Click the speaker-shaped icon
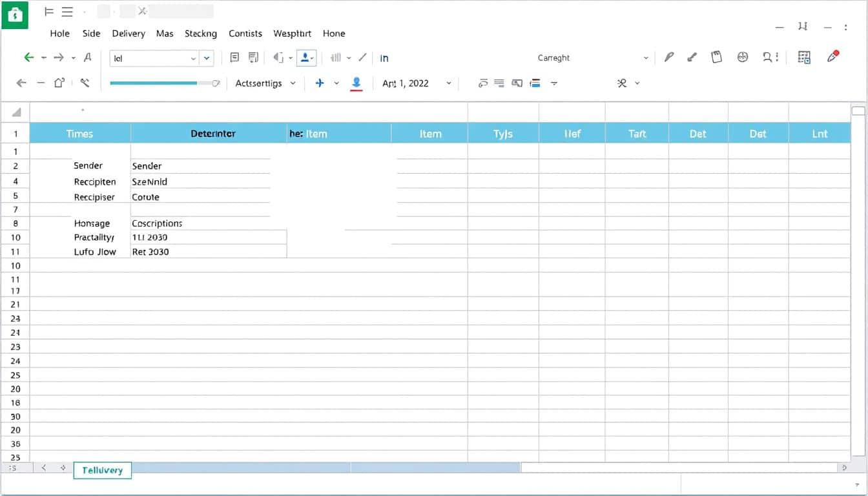The width and height of the screenshot is (868, 496). (278, 57)
